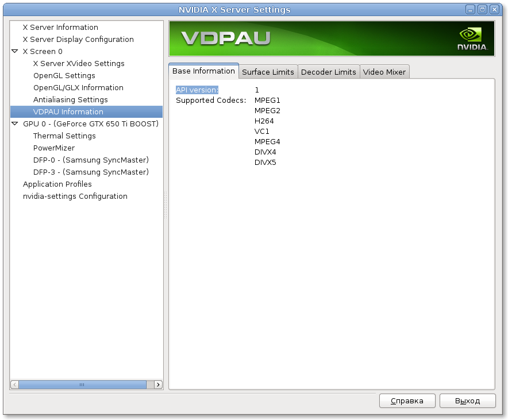508x420 pixels.
Task: Click the sidebar horizontal scrollbar thumb
Action: (82, 384)
